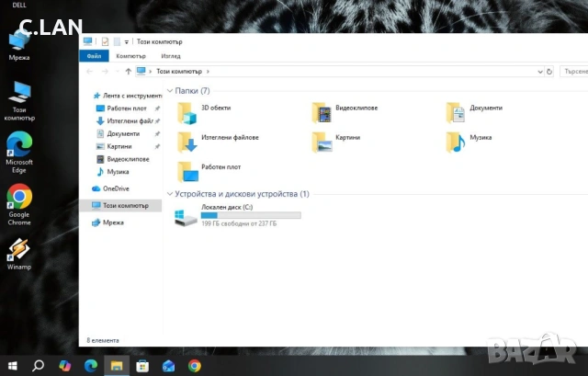Viewport: 588px width, 376px height.
Task: Open the Този компютър desktop icon
Action: click(x=19, y=101)
